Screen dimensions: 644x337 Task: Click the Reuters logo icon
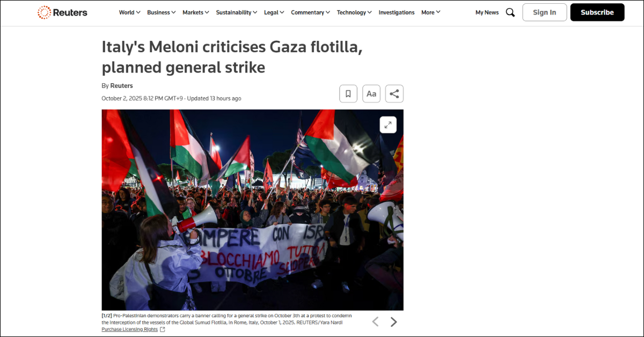(x=45, y=12)
